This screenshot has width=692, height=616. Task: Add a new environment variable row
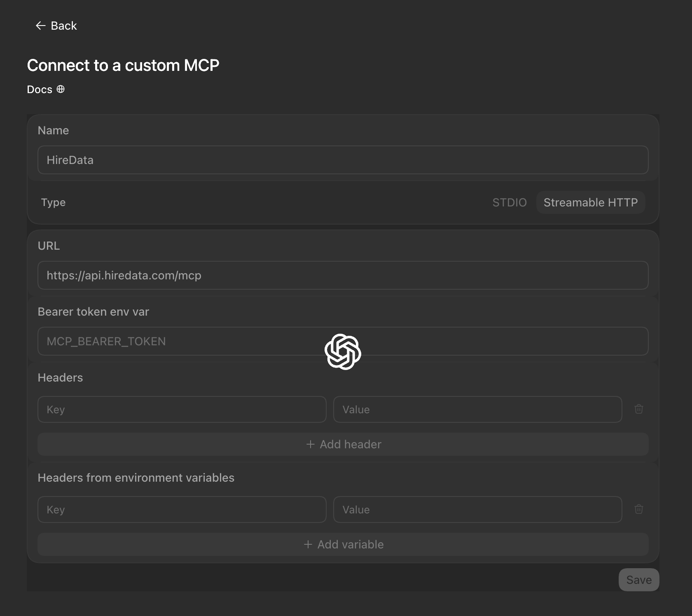pos(343,544)
